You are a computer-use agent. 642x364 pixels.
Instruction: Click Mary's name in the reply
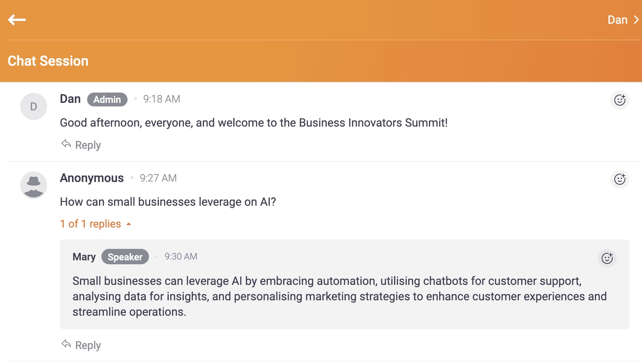pos(84,257)
